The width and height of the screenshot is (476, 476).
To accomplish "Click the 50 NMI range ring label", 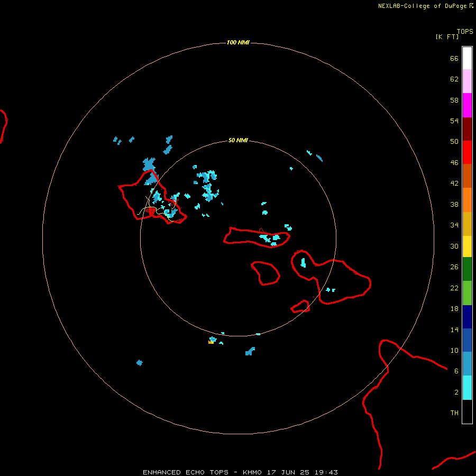I will click(238, 140).
